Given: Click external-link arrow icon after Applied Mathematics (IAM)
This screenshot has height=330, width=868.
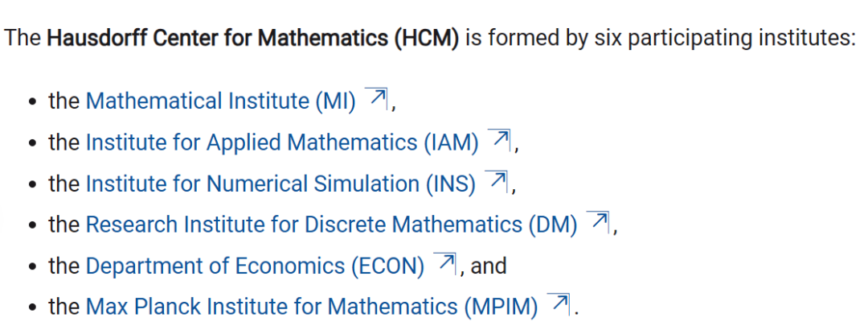Looking at the screenshot, I should [x=500, y=139].
